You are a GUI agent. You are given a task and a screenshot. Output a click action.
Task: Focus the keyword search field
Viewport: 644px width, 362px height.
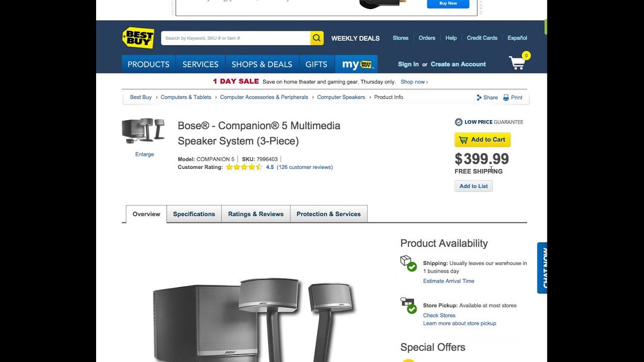point(235,38)
